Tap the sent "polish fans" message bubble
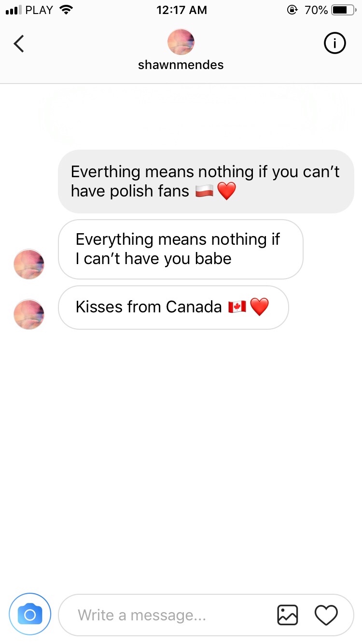362x644 pixels. [x=206, y=182]
